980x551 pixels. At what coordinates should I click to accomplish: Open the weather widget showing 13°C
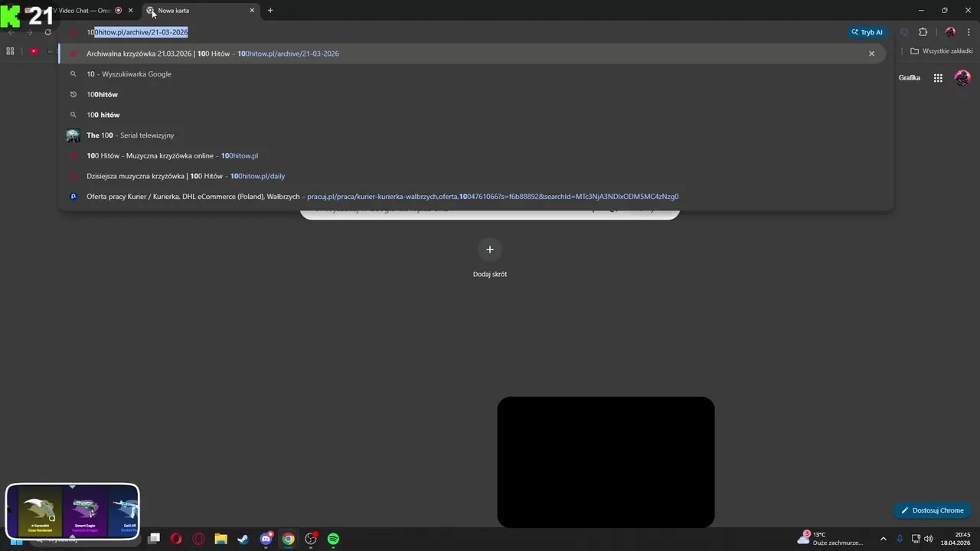click(830, 539)
